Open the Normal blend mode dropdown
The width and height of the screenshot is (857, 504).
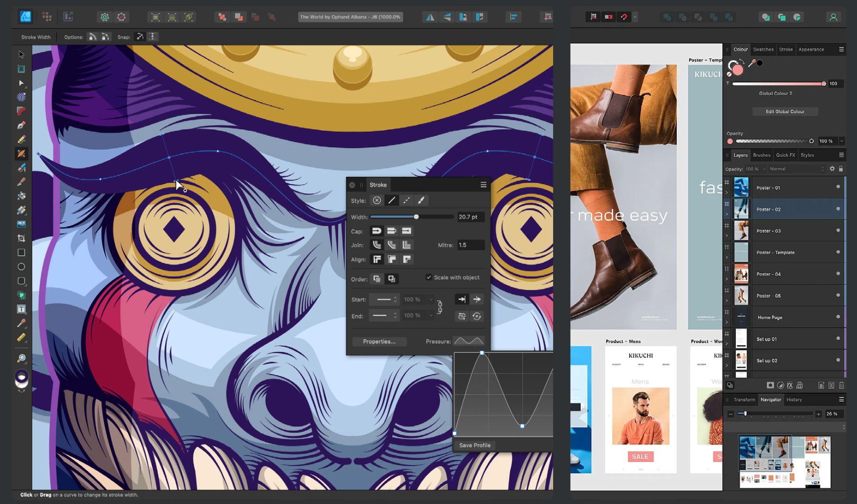[x=796, y=169]
